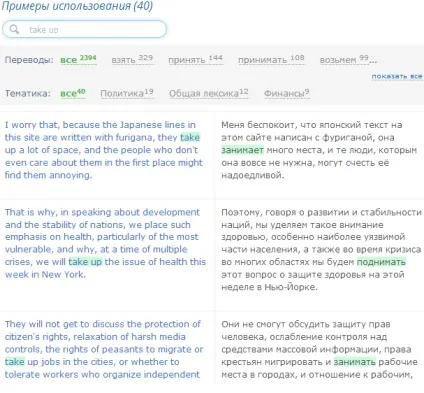
Task: Filter topics by Общая лексика 12
Action: [209, 93]
